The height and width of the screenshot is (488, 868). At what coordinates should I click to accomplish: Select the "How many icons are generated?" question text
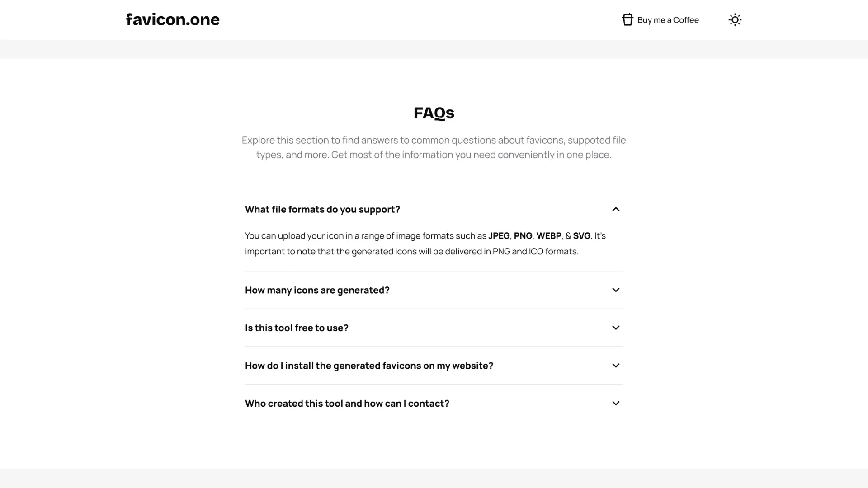[x=317, y=290]
